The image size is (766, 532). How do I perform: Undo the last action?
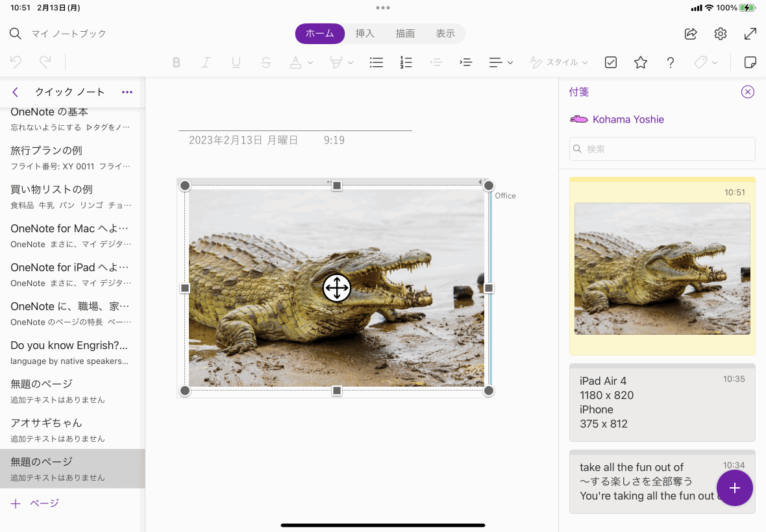[16, 62]
